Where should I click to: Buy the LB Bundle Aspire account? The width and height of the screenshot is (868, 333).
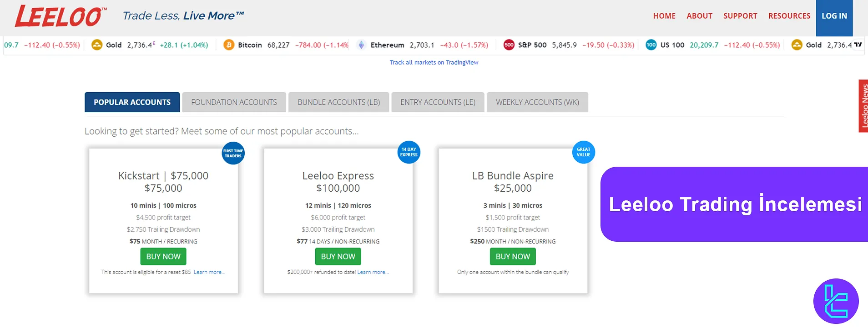pos(513,257)
